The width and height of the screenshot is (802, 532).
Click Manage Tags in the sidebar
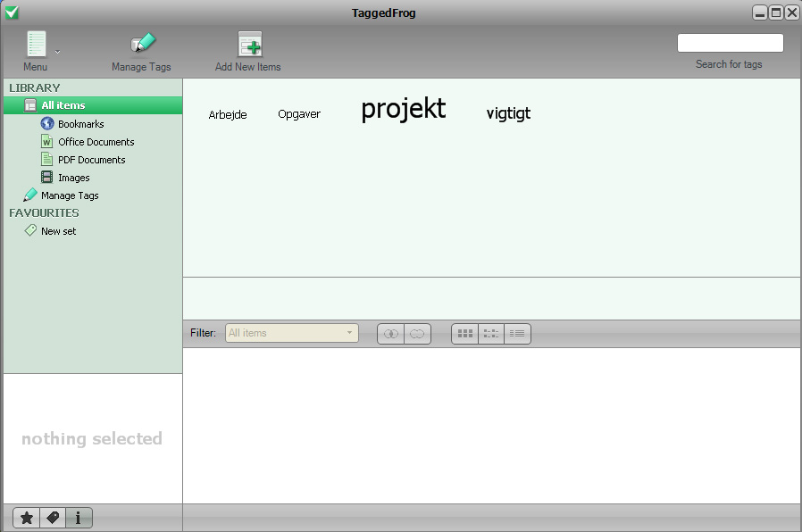click(70, 195)
